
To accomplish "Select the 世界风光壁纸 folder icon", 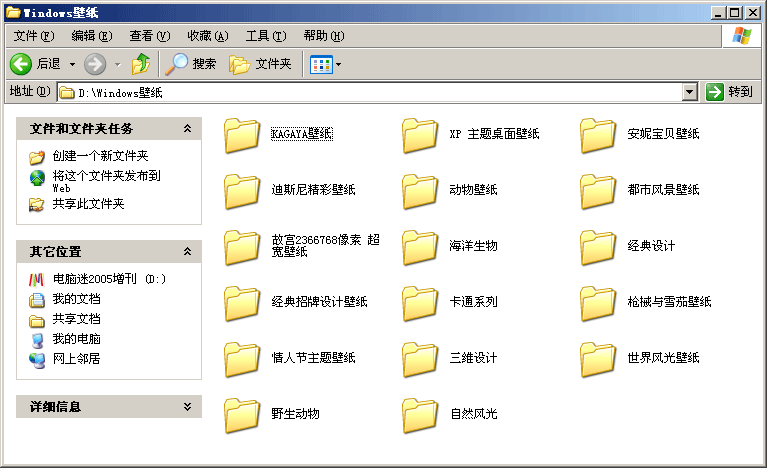I will pyautogui.click(x=598, y=359).
